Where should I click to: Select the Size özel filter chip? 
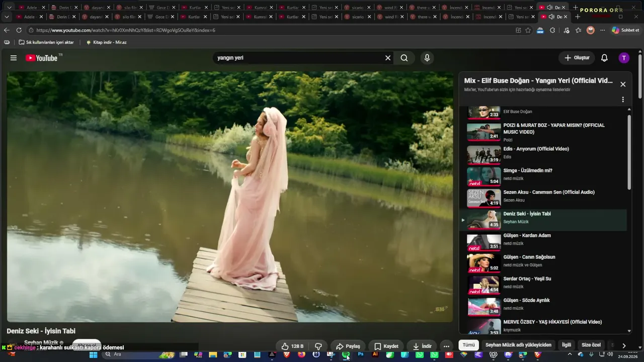[591, 345]
